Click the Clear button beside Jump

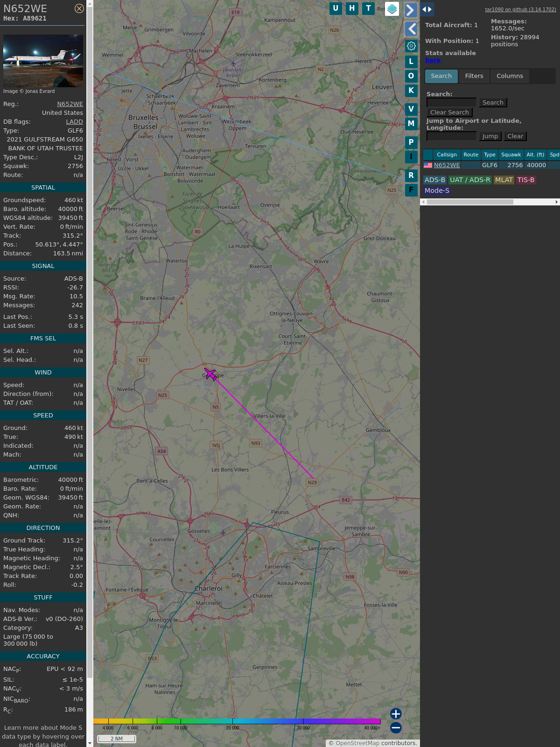[x=515, y=136]
